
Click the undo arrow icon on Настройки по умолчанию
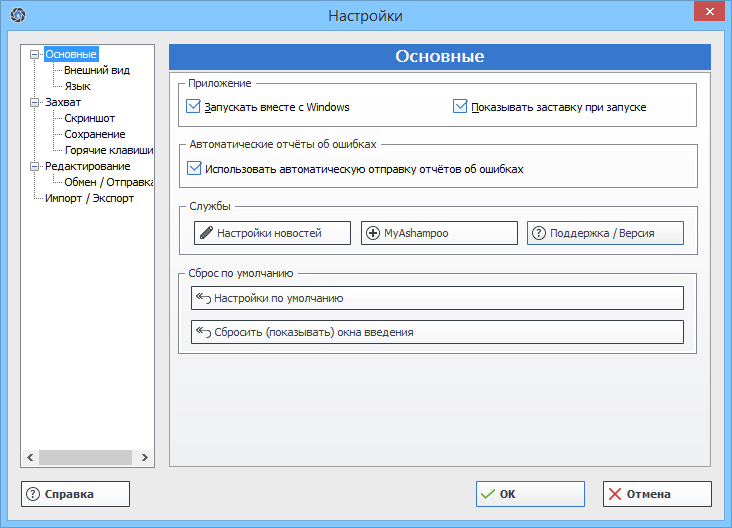202,298
